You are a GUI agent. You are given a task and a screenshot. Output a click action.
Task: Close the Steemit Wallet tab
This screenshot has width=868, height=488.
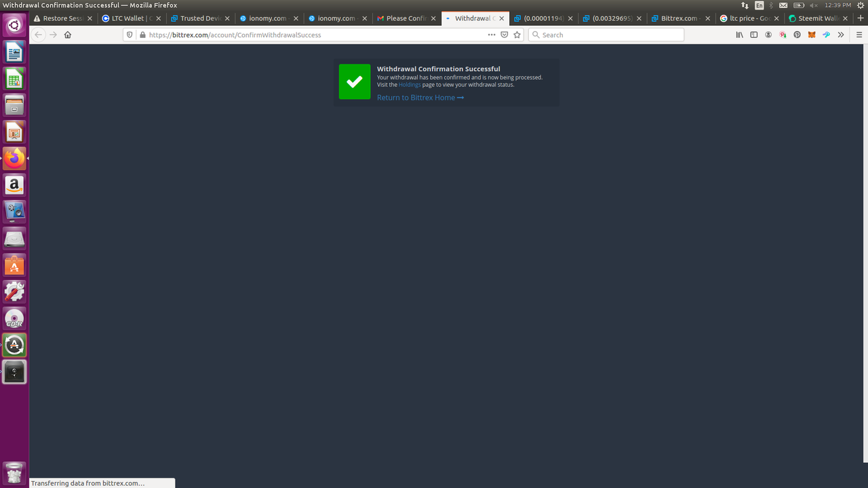[x=845, y=18]
